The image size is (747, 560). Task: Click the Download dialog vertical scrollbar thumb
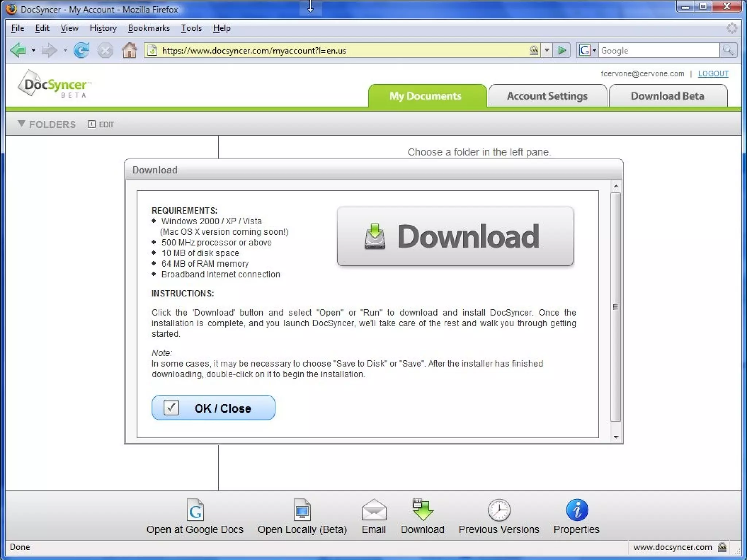click(616, 307)
